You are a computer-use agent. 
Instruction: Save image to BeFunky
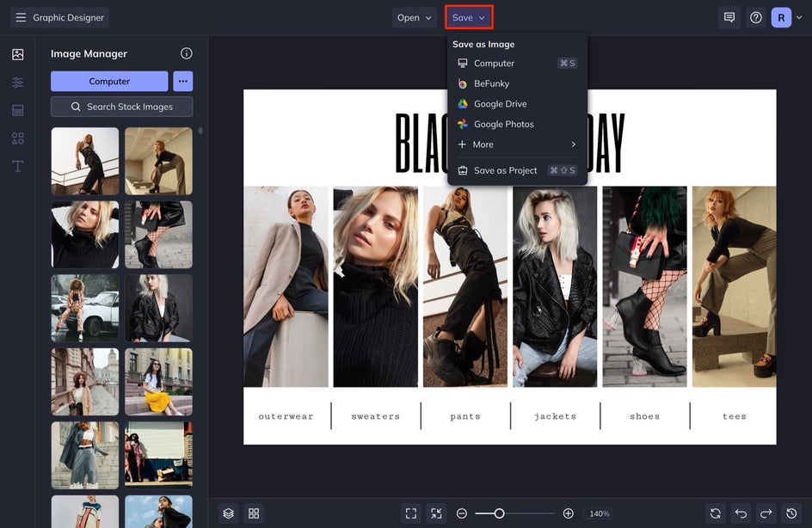pos(517,83)
